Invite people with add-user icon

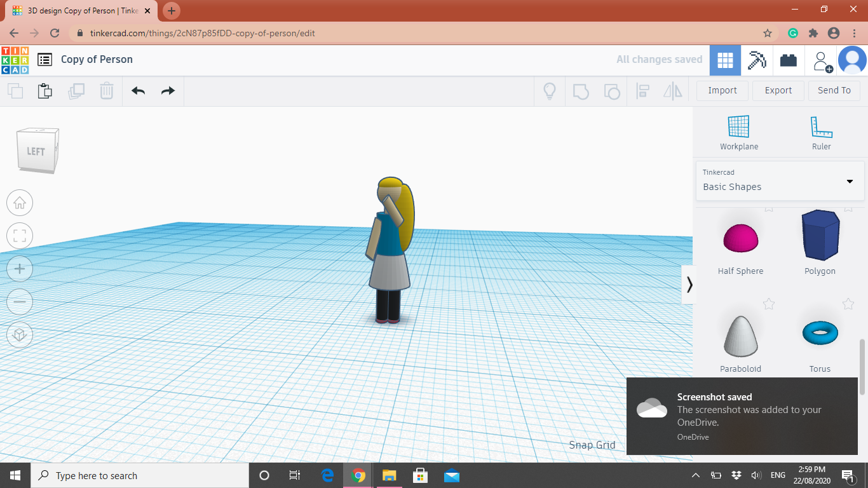tap(822, 62)
